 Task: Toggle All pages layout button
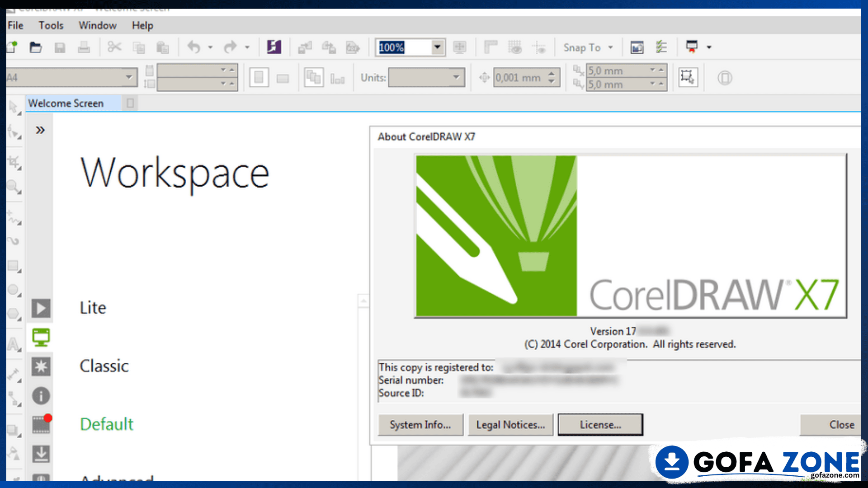coord(314,78)
